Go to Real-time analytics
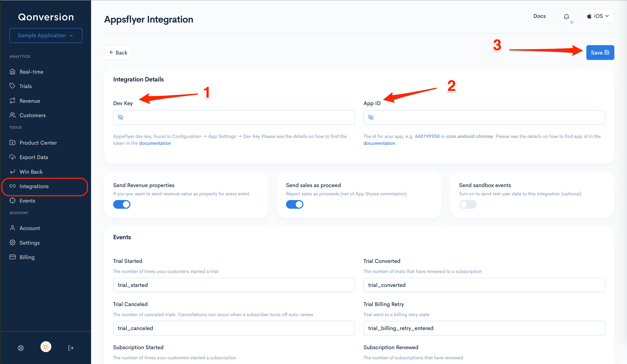This screenshot has width=627, height=364. (x=31, y=72)
